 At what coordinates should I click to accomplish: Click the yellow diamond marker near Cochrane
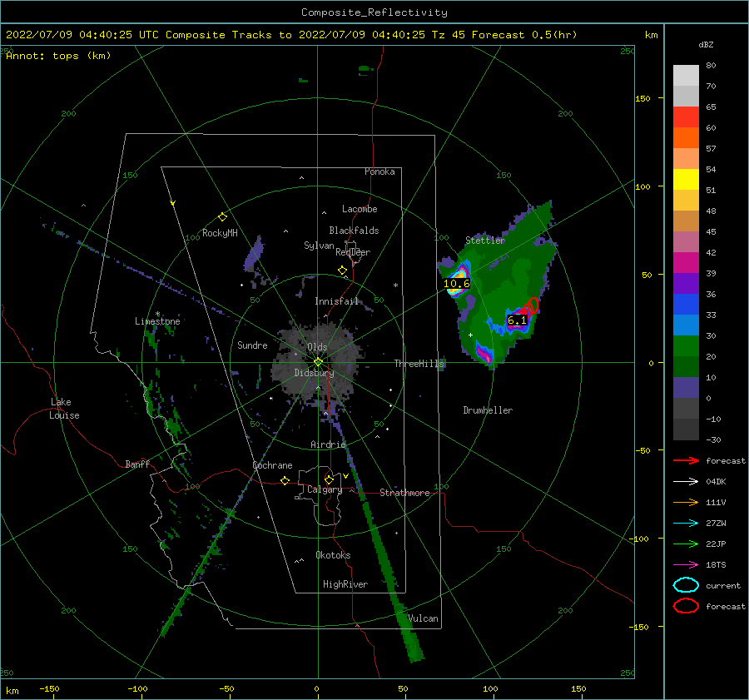point(285,480)
